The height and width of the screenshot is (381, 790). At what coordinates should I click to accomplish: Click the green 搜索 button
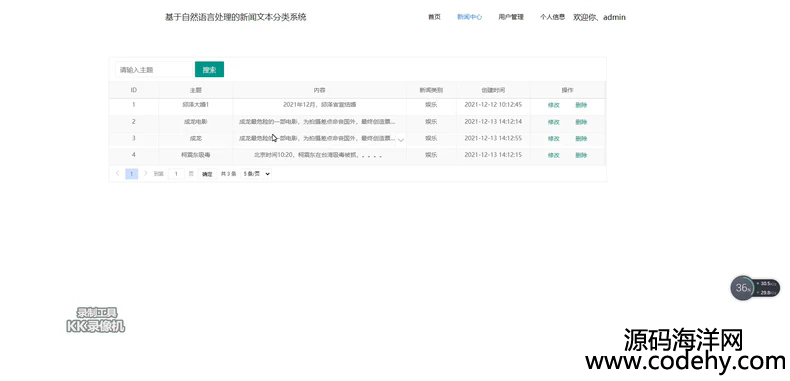click(x=209, y=70)
